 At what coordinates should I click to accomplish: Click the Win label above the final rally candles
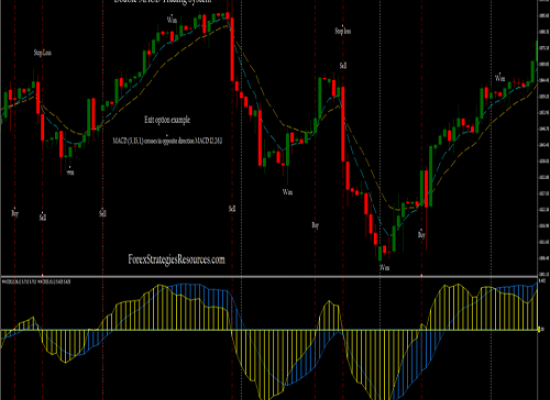[x=500, y=78]
